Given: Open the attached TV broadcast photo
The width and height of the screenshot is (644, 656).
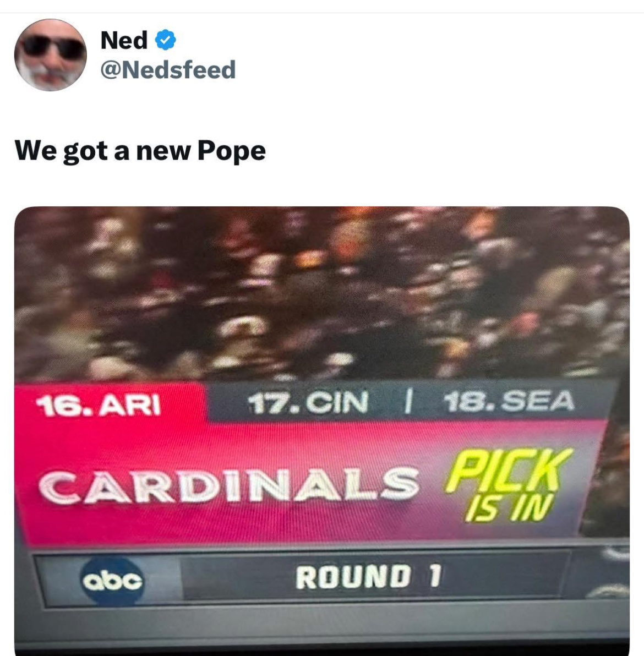Looking at the screenshot, I should point(322,431).
